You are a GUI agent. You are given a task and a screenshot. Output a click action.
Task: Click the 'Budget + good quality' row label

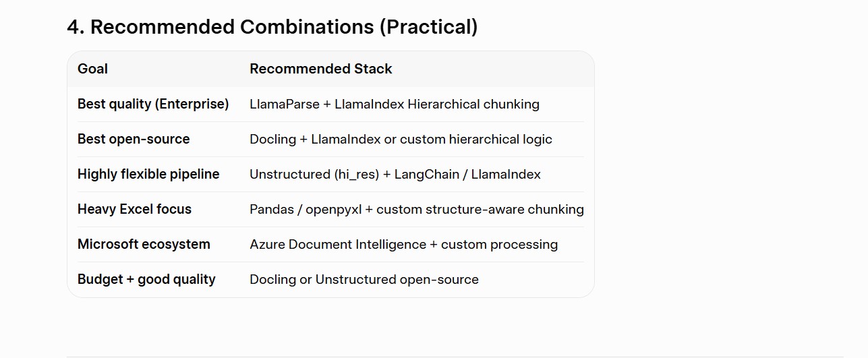point(146,279)
